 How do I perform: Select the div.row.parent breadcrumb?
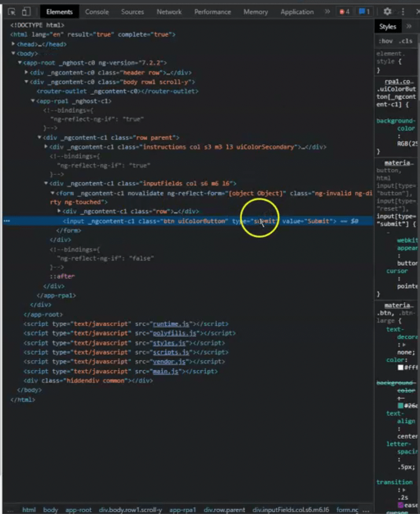click(224, 510)
